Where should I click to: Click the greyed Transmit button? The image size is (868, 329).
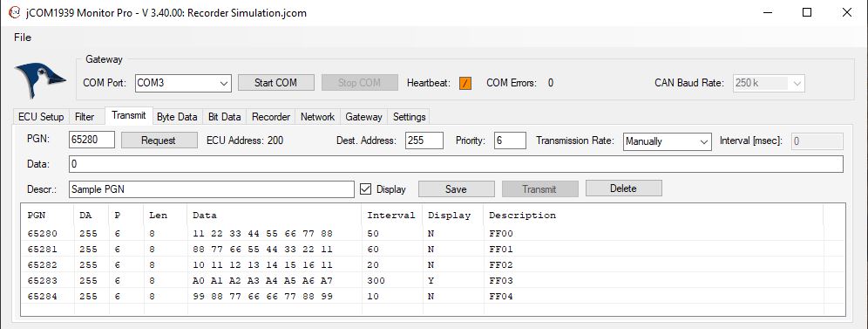coord(539,188)
